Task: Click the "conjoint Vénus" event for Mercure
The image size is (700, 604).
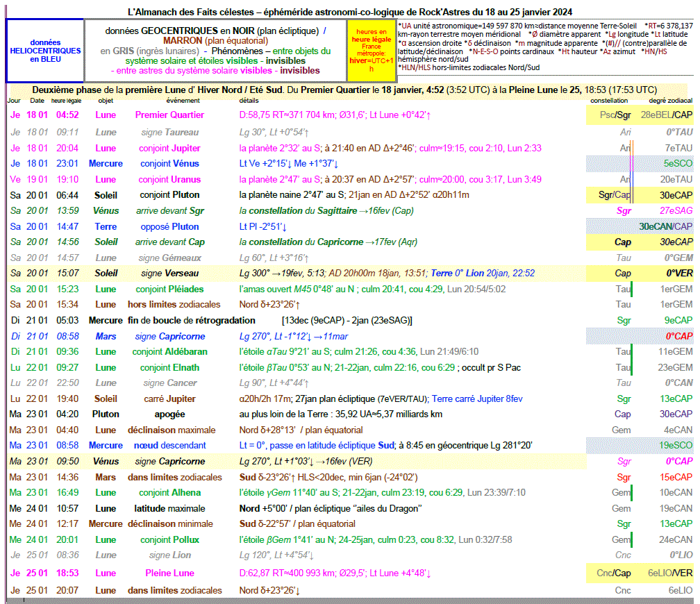Action: pos(169,163)
